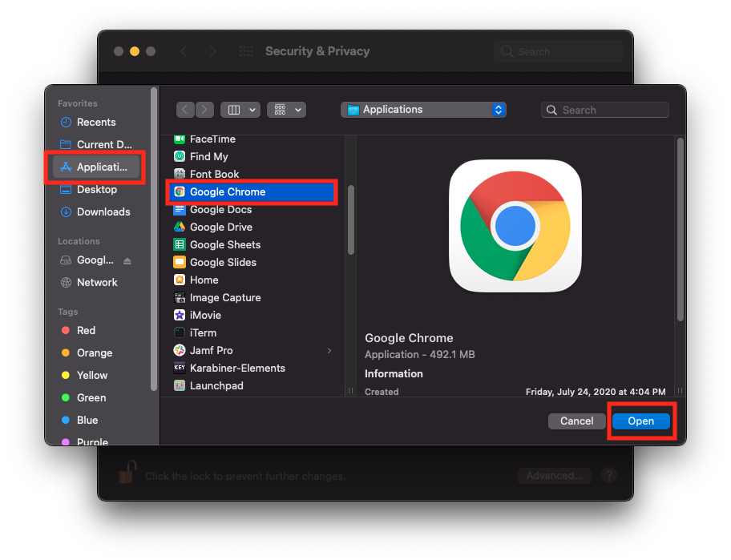Click the Karabiner-Elements KEY icon

pyautogui.click(x=180, y=368)
